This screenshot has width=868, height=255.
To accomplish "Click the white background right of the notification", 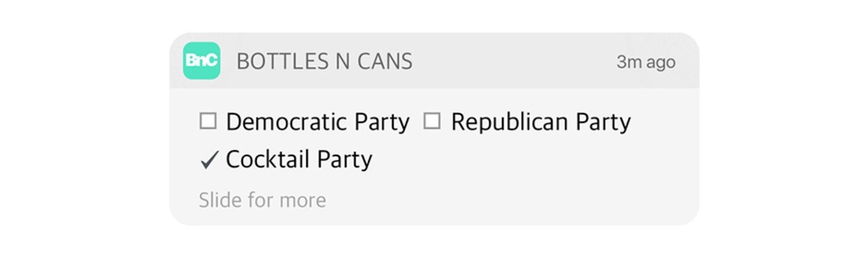I will (785, 127).
